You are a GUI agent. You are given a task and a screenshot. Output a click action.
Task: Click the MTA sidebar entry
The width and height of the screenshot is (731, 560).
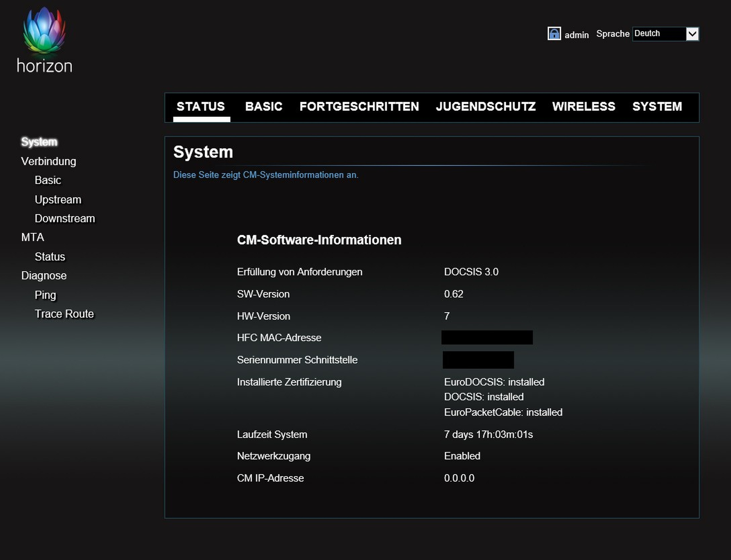pos(33,237)
